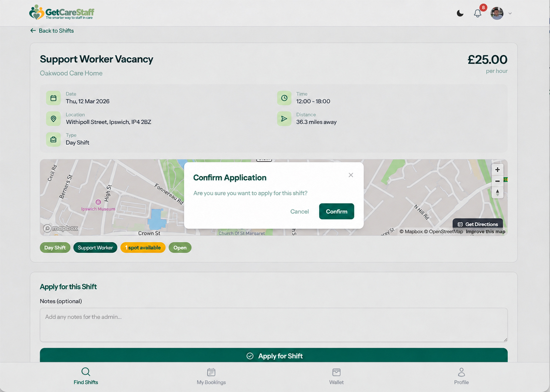Close the Confirm Application dialog
The image size is (550, 392).
tap(351, 175)
